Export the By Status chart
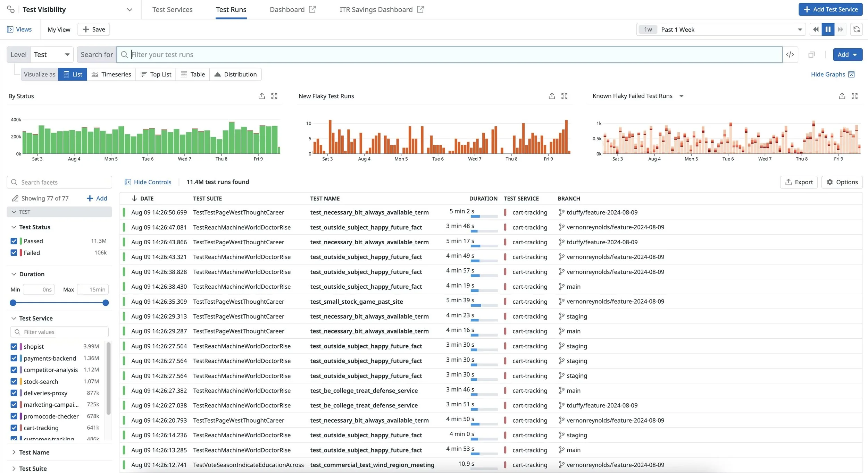Image resolution: width=868 pixels, height=473 pixels. point(262,96)
